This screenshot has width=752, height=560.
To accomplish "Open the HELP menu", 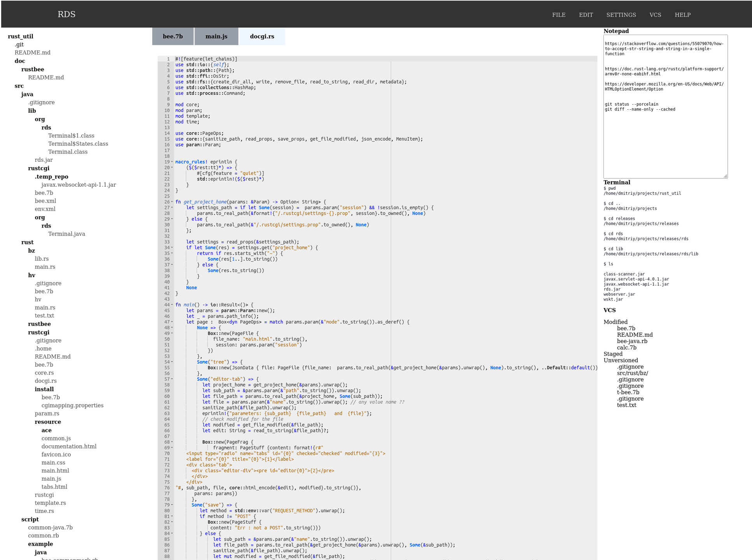I will click(x=682, y=15).
